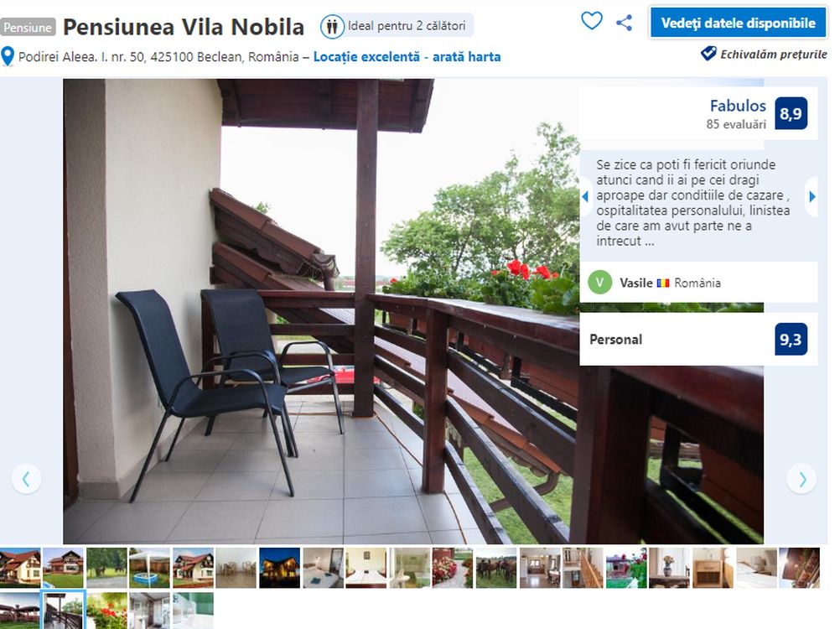This screenshot has height=629, width=840.
Task: Click the Vasile reviewer avatar
Action: (x=599, y=283)
